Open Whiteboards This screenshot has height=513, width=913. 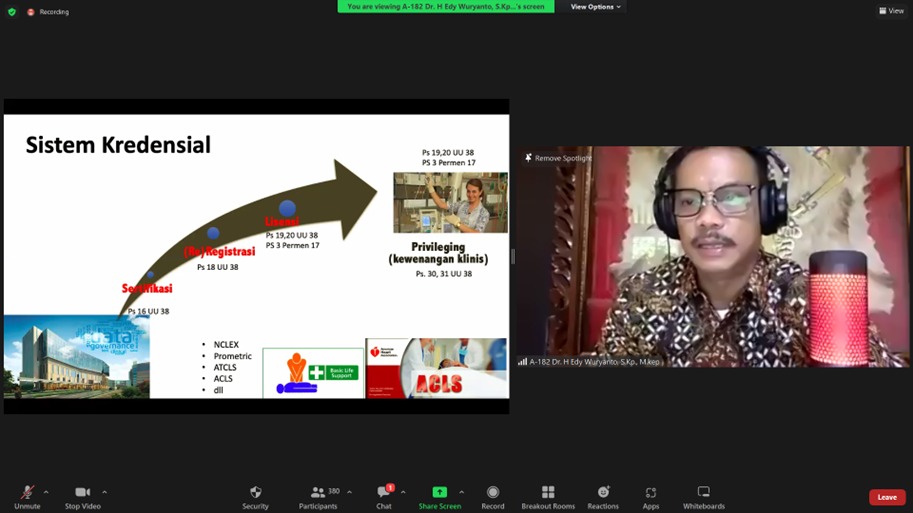(x=703, y=492)
